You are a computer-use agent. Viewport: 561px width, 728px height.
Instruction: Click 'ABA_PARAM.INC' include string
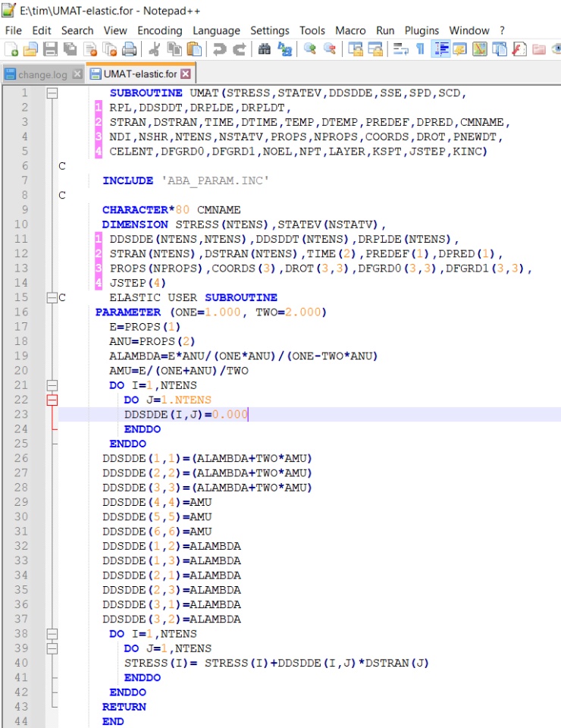click(215, 180)
